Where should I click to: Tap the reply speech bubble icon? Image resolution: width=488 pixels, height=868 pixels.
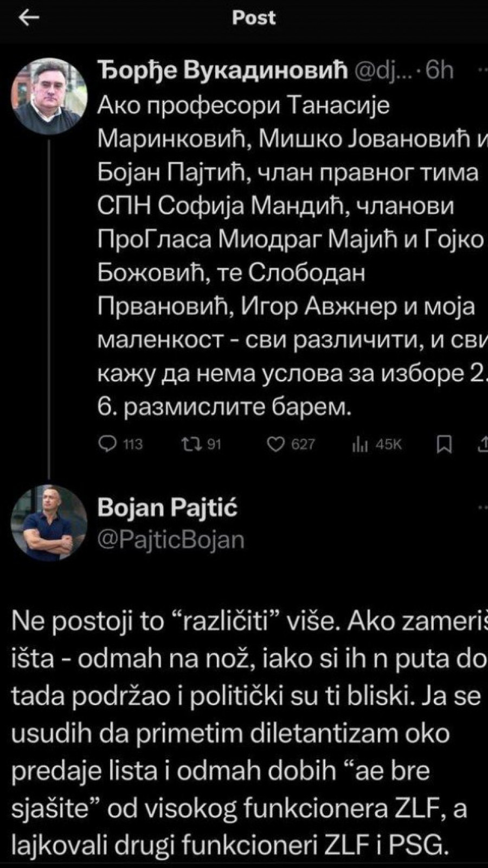pos(107,444)
